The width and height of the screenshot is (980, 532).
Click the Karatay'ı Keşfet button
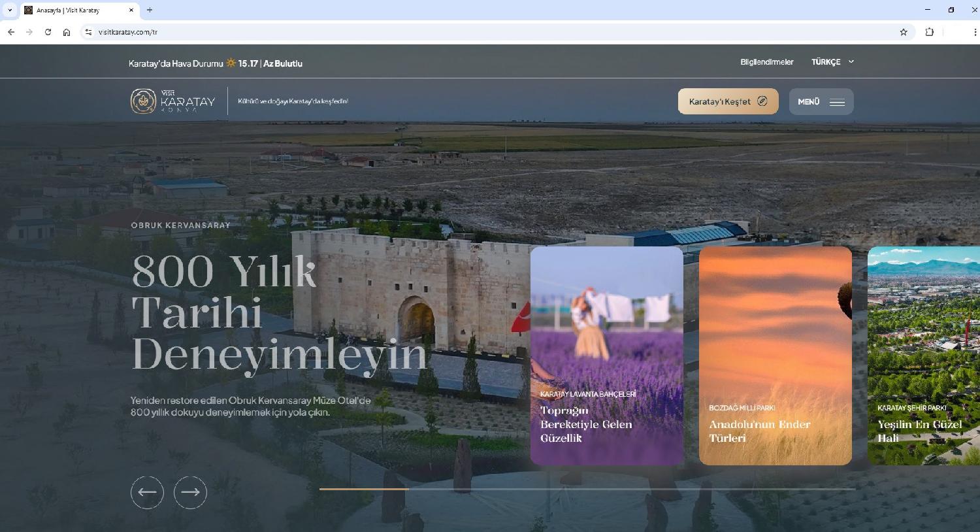point(728,101)
